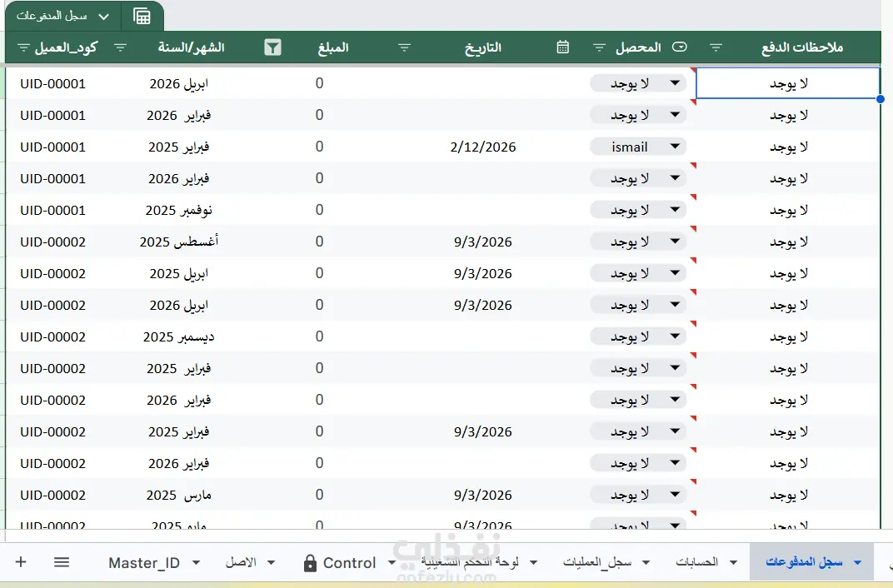
Task: Select the نوفمبر 2025 month cell
Action: (x=179, y=210)
